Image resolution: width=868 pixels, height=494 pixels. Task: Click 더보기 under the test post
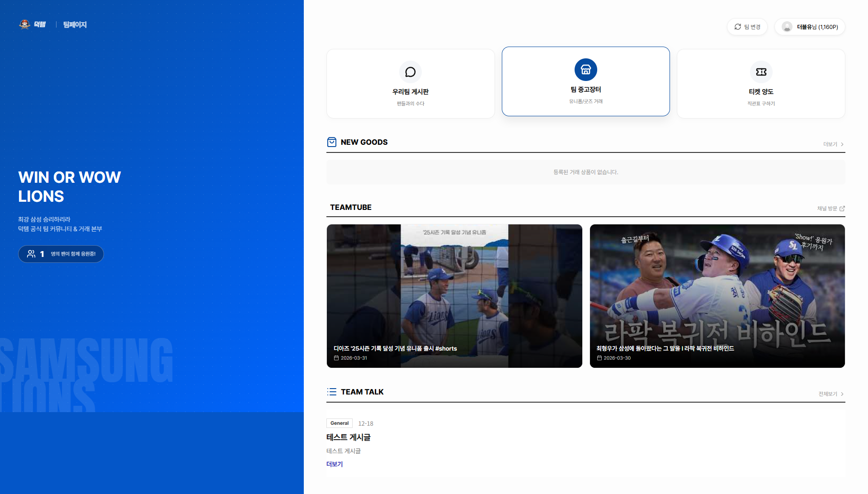pyautogui.click(x=335, y=464)
